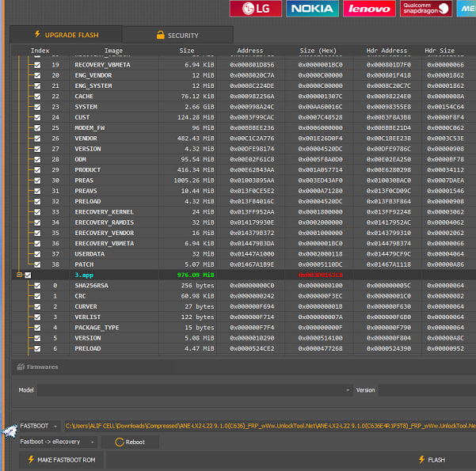
Task: Click the firmware file path field
Action: pos(269,426)
